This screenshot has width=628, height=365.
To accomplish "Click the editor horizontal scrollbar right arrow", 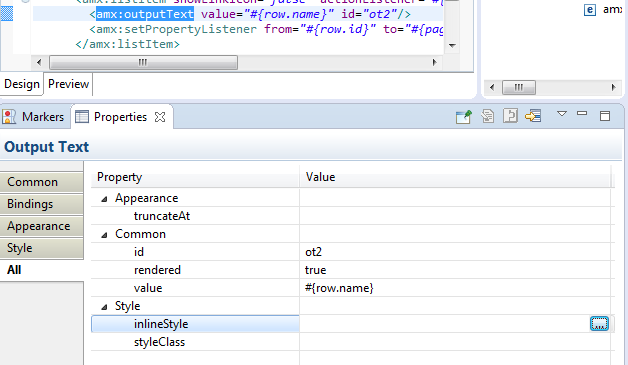I will (x=434, y=63).
